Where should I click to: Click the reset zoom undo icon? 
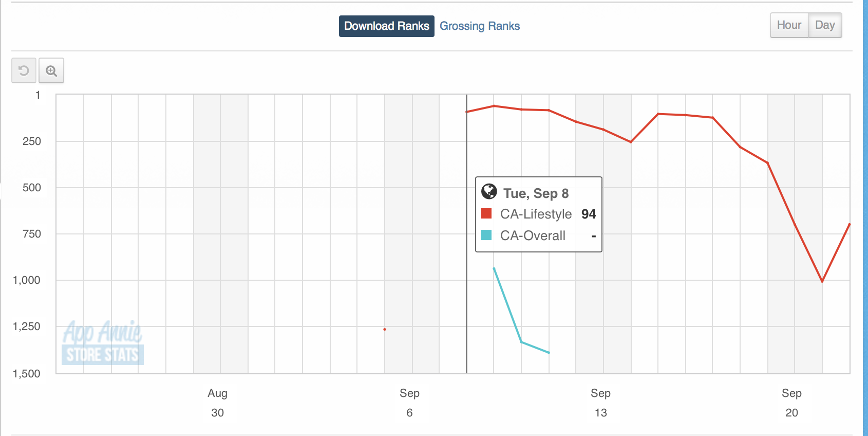pyautogui.click(x=24, y=70)
